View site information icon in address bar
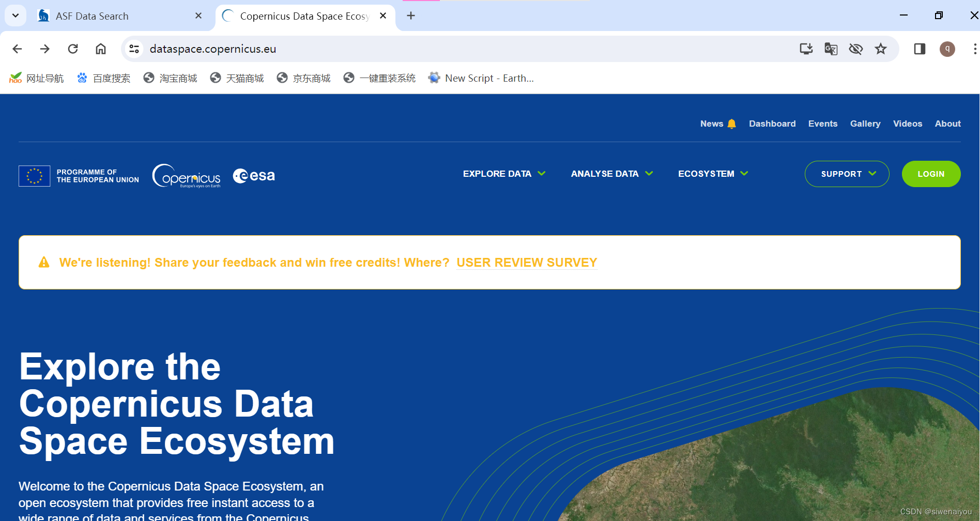Viewport: 980px width, 521px height. (x=134, y=49)
